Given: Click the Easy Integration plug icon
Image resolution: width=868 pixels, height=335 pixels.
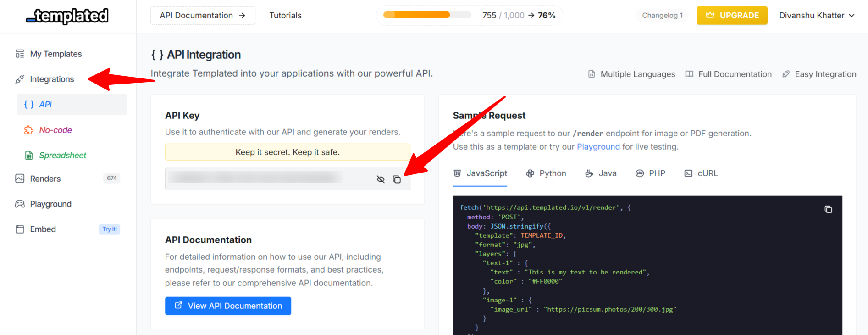Looking at the screenshot, I should 786,74.
